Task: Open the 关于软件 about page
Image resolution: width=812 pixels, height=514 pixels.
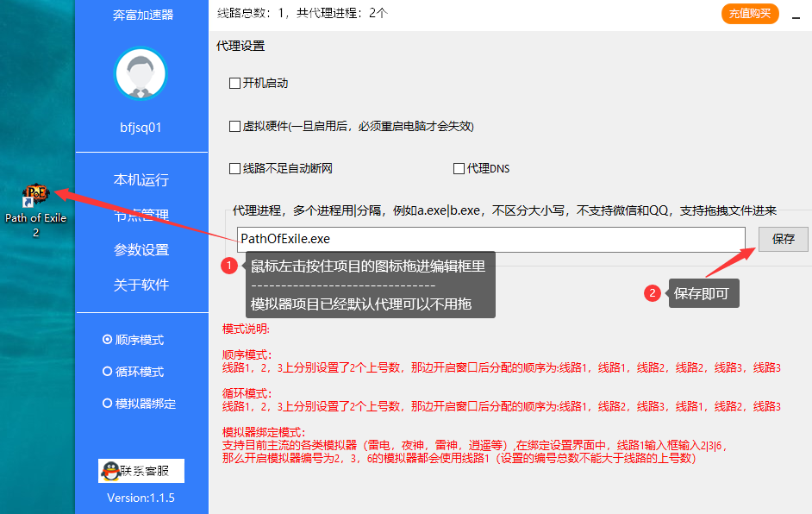Action: [141, 285]
